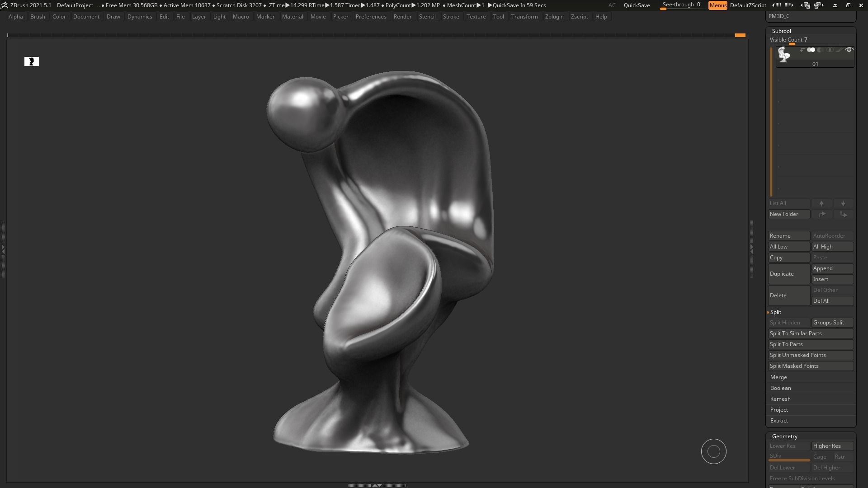Click Split Masked Points
The width and height of the screenshot is (868, 488).
click(x=811, y=366)
